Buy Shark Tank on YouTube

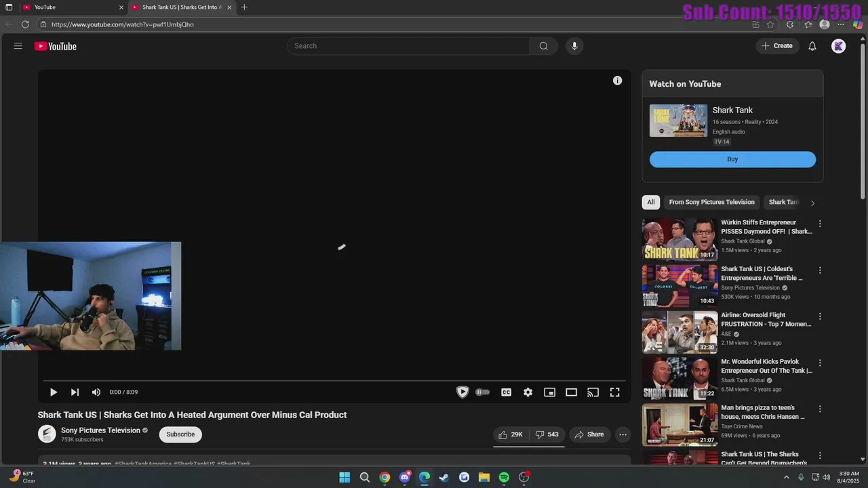(732, 159)
